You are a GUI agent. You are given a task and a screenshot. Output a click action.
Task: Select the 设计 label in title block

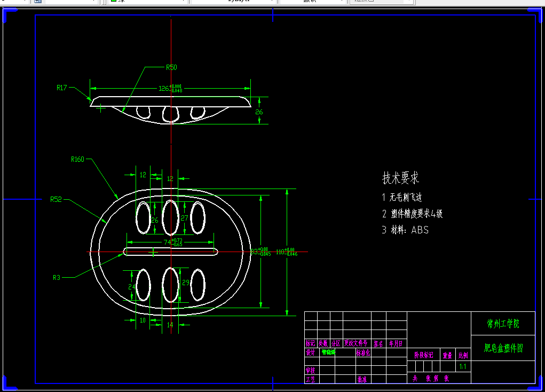(x=310, y=352)
